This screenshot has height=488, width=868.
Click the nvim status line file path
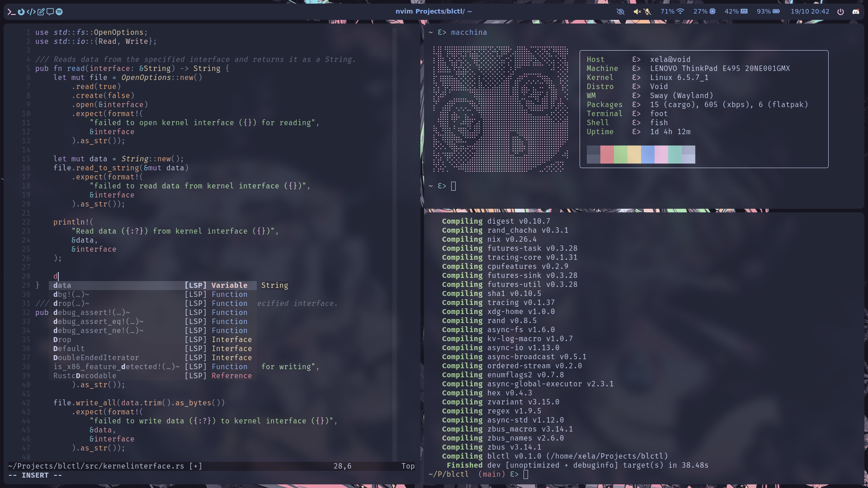coord(96,466)
